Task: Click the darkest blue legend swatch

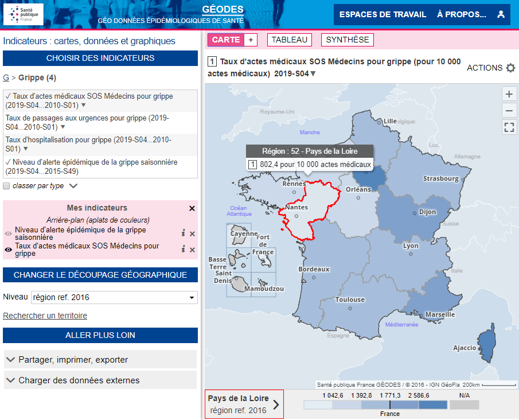Action: [432, 405]
